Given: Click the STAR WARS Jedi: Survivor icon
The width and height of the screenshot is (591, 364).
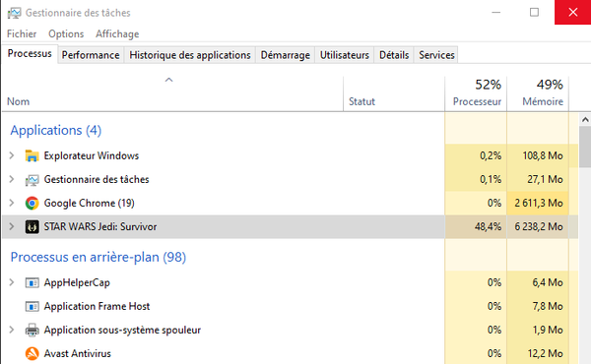Looking at the screenshot, I should coord(33,226).
